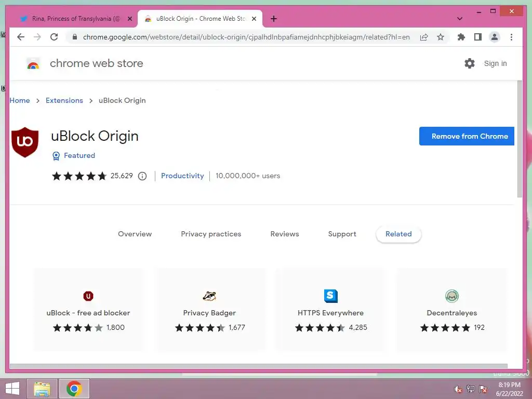Open the Productivity category link

(x=182, y=176)
